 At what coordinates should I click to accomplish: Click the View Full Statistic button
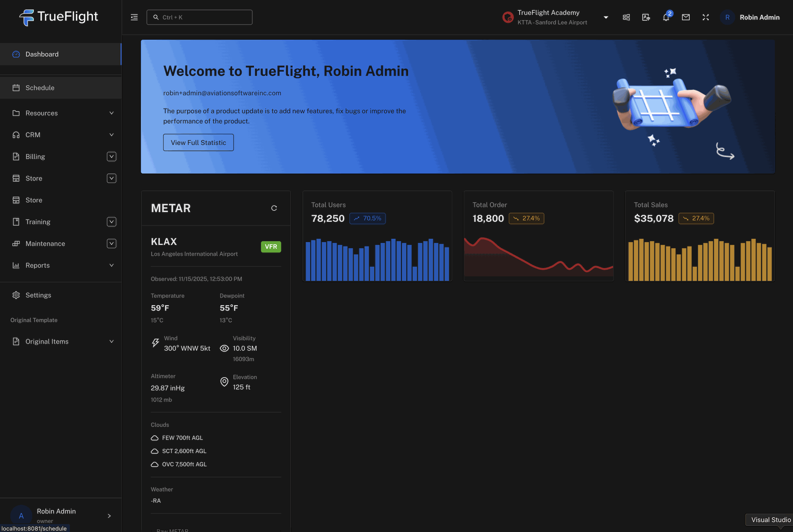click(198, 142)
